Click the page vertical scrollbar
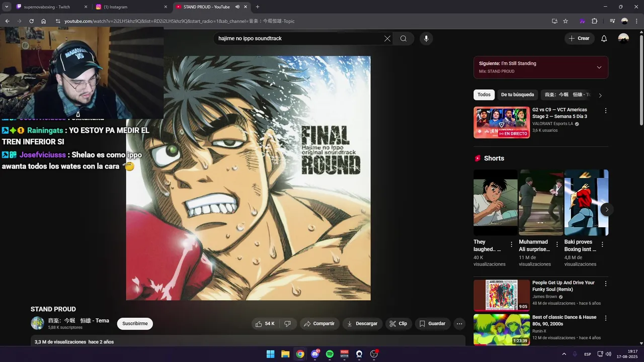 pyautogui.click(x=641, y=80)
